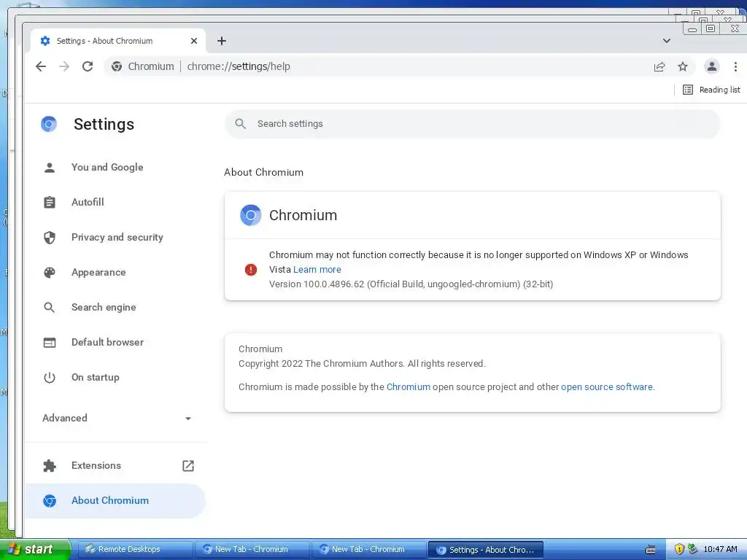Follow the Learn more link
Image resolution: width=747 pixels, height=560 pixels.
click(317, 270)
